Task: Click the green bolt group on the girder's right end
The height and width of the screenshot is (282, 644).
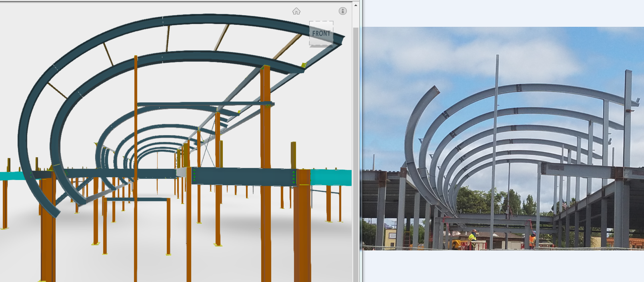Action: coord(294,178)
